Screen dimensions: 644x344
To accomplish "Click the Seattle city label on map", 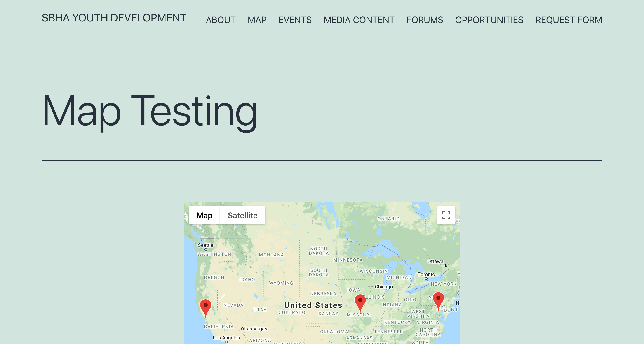I will pos(205,245).
